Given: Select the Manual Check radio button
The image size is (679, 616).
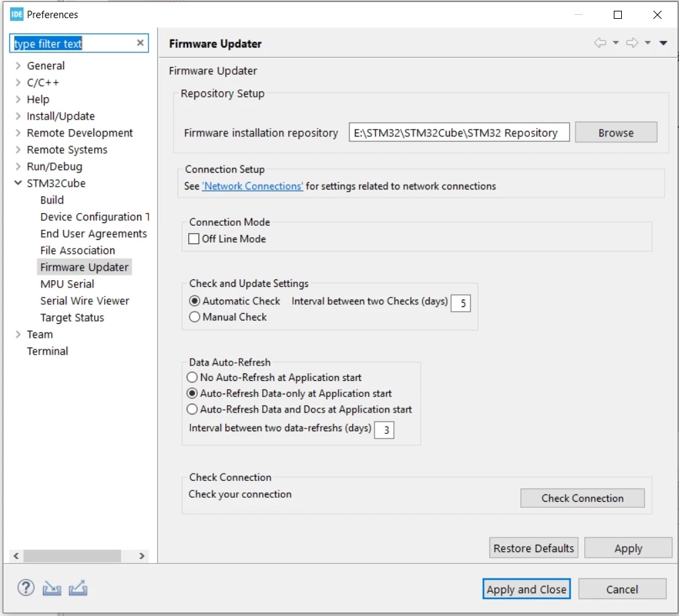Looking at the screenshot, I should (195, 317).
